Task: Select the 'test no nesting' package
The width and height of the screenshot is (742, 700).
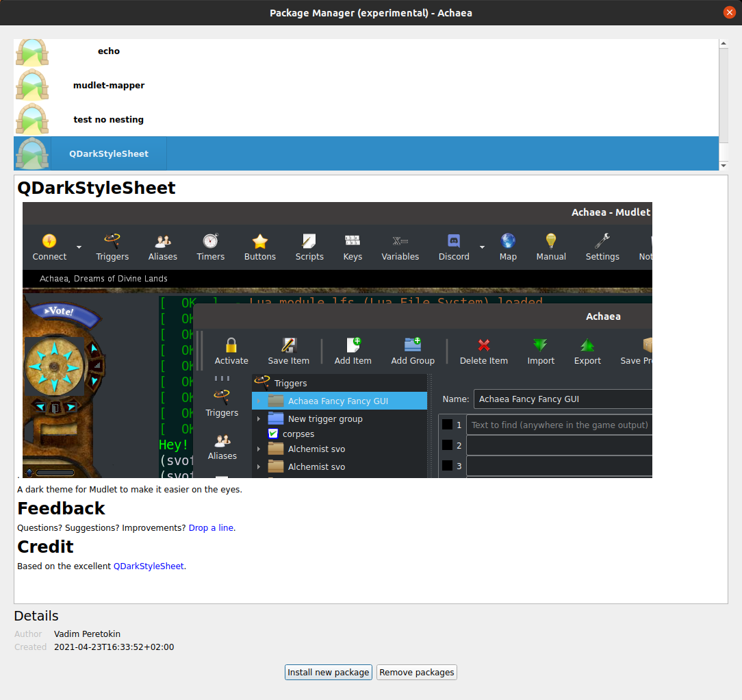Action: pyautogui.click(x=366, y=119)
